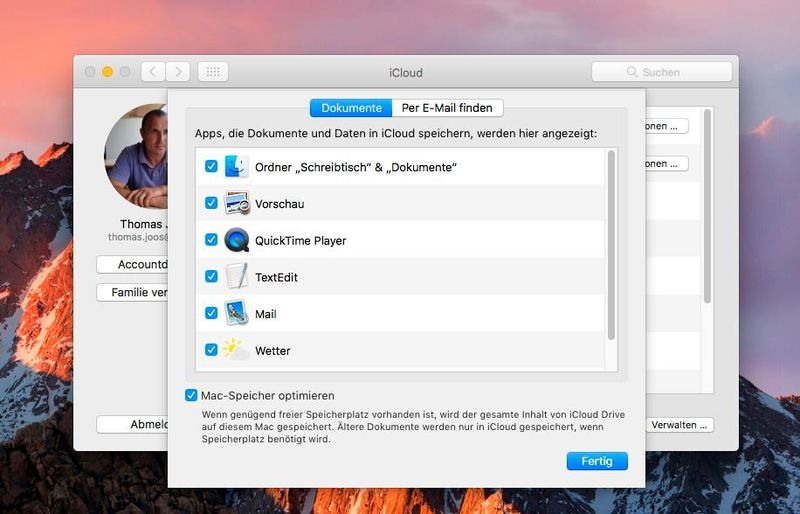Viewport: 800px width, 514px height.
Task: Go back with the left arrow toolbar button
Action: pyautogui.click(x=153, y=72)
